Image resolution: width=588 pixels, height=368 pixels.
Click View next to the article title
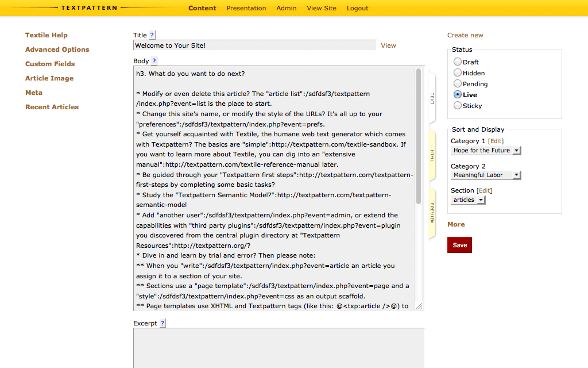click(388, 45)
